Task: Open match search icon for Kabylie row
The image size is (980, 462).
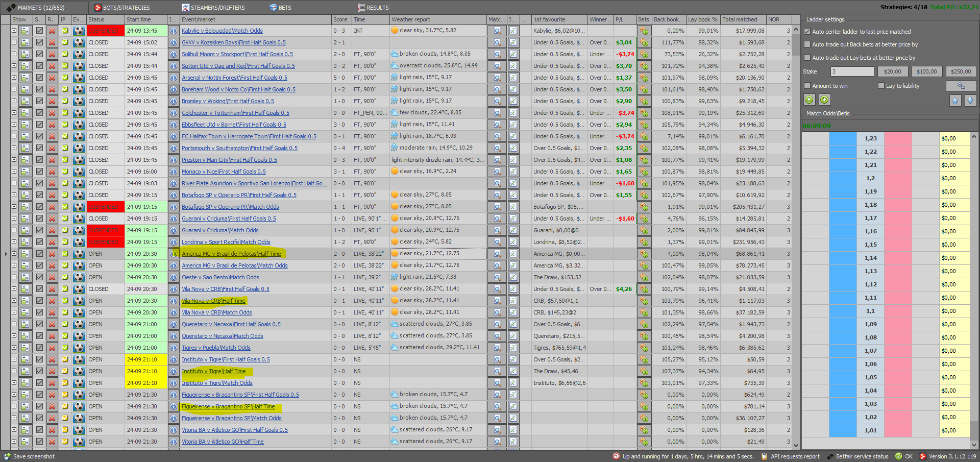Action: (497, 31)
